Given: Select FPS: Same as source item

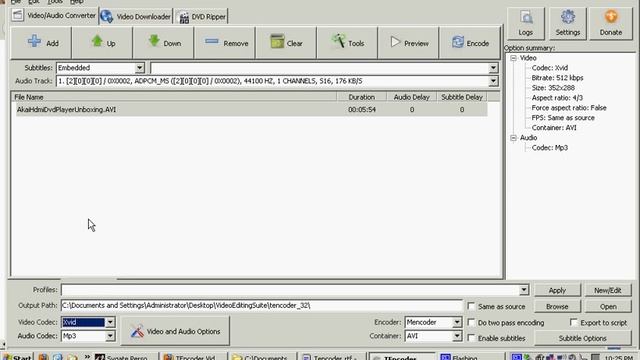Looking at the screenshot, I should click(x=563, y=118).
